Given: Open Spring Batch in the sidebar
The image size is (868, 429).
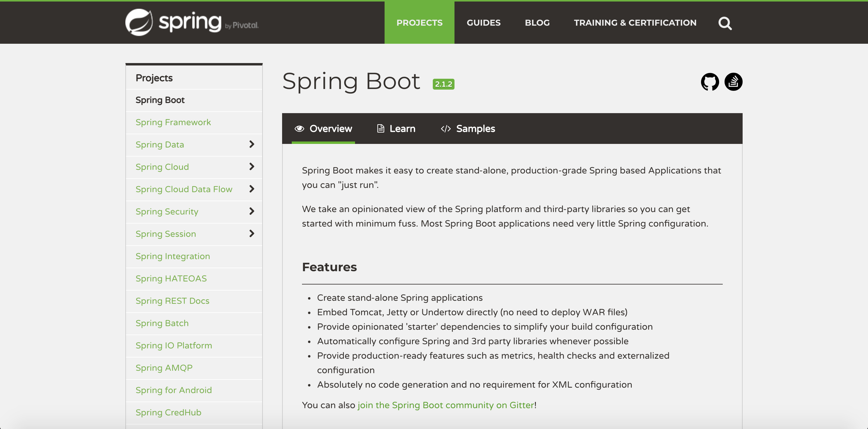Looking at the screenshot, I should 162,323.
